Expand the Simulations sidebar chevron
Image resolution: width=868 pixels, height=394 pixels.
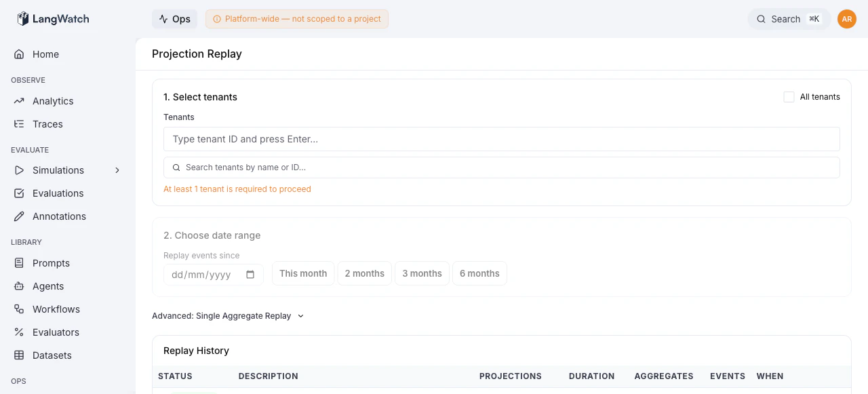tap(117, 170)
